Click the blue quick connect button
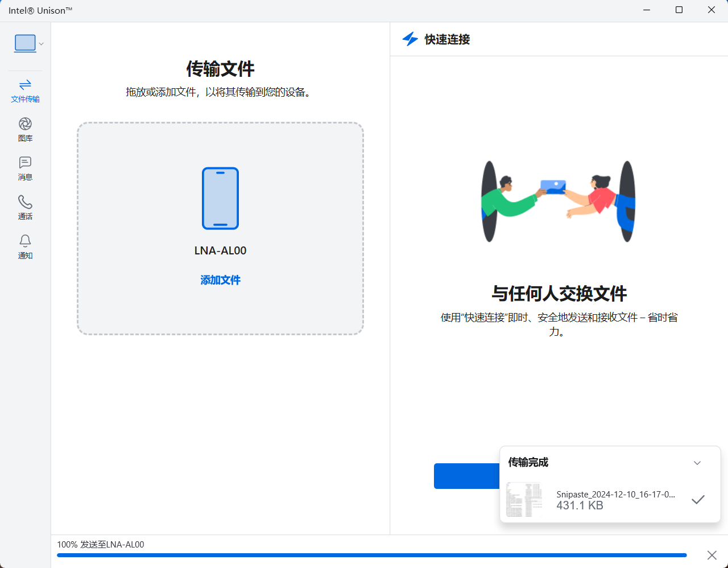This screenshot has height=568, width=728. [x=467, y=476]
